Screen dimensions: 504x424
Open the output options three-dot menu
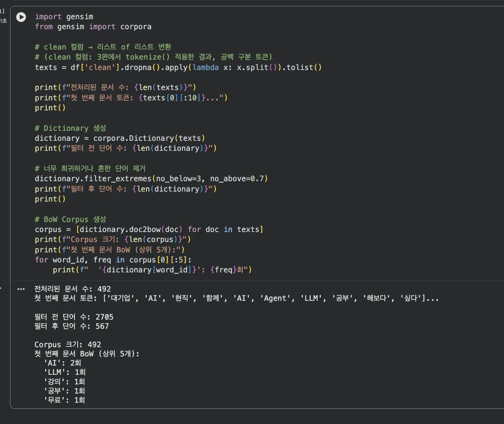[21, 289]
